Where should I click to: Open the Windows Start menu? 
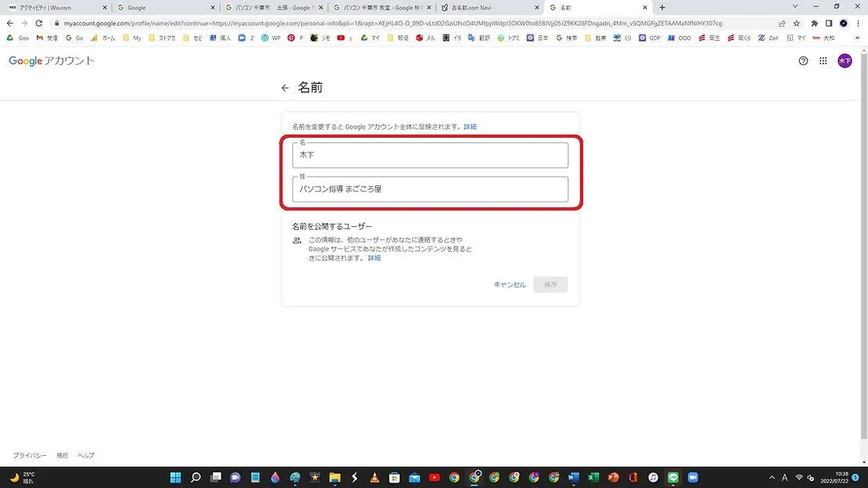coord(176,477)
